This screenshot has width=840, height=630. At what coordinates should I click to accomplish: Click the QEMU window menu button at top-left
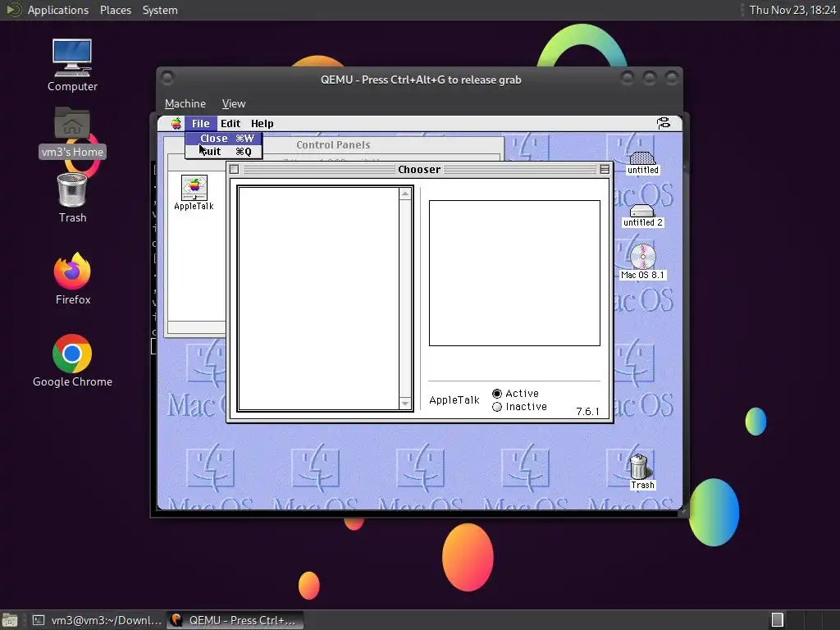click(x=167, y=79)
